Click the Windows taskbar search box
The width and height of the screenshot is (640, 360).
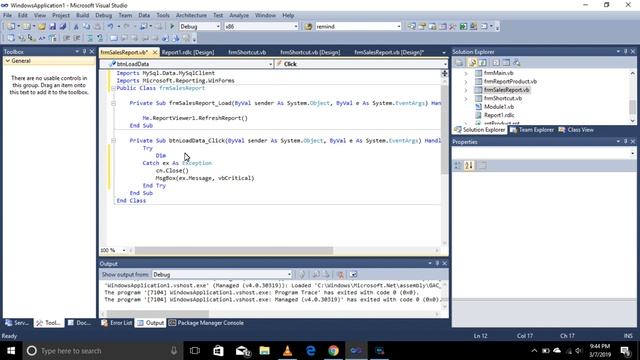pyautogui.click(x=102, y=351)
